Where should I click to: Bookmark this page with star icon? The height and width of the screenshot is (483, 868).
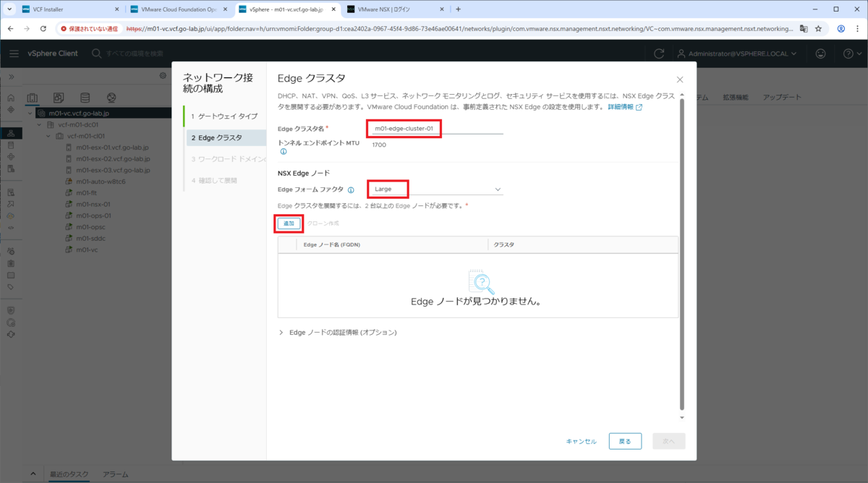pyautogui.click(x=818, y=29)
